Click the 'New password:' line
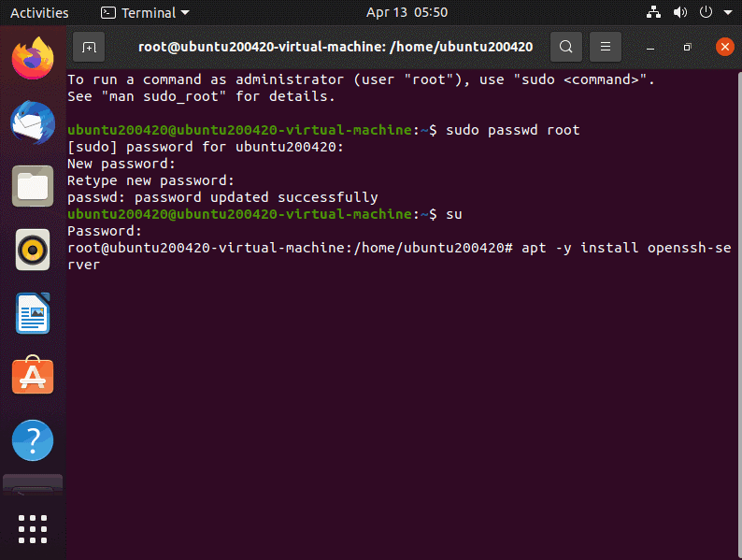Image resolution: width=742 pixels, height=560 pixels. click(x=121, y=164)
